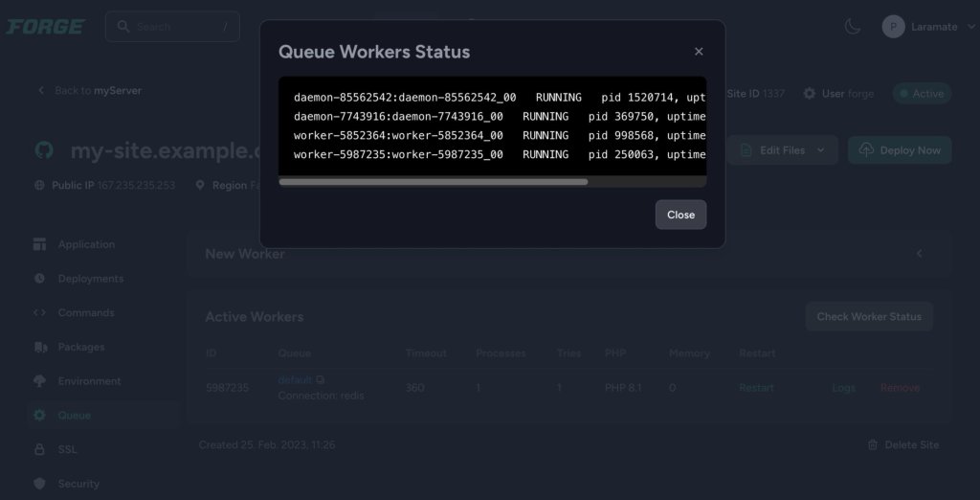Image resolution: width=980 pixels, height=500 pixels.
Task: Click the Queue gear icon
Action: [39, 415]
